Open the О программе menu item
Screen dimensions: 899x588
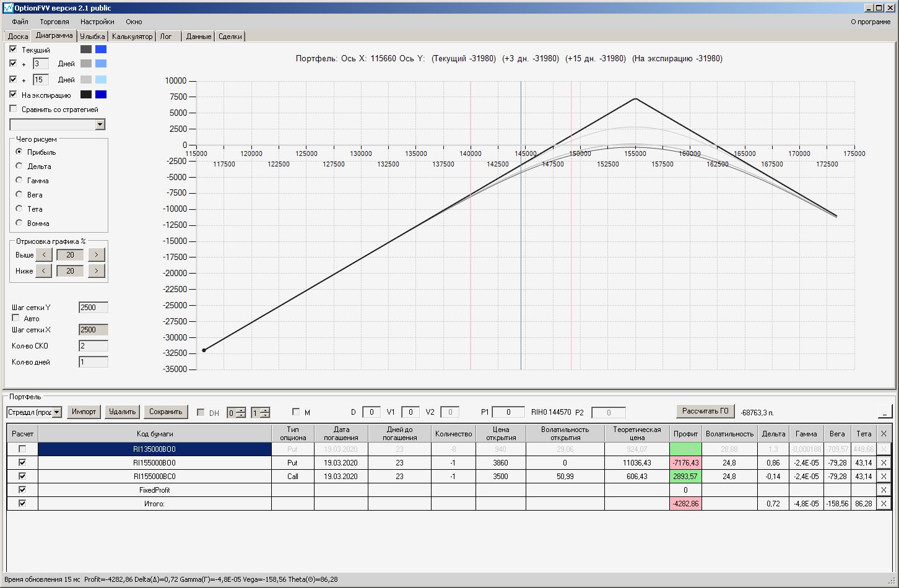(871, 22)
